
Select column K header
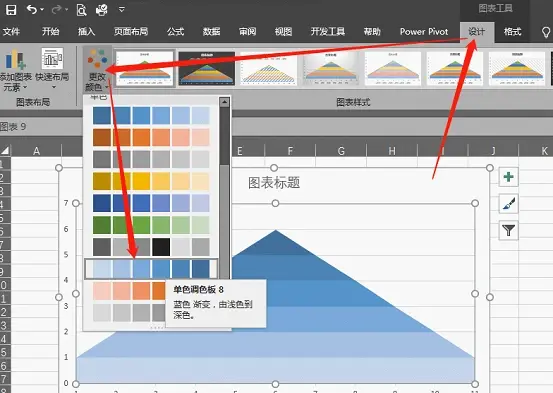click(x=536, y=151)
